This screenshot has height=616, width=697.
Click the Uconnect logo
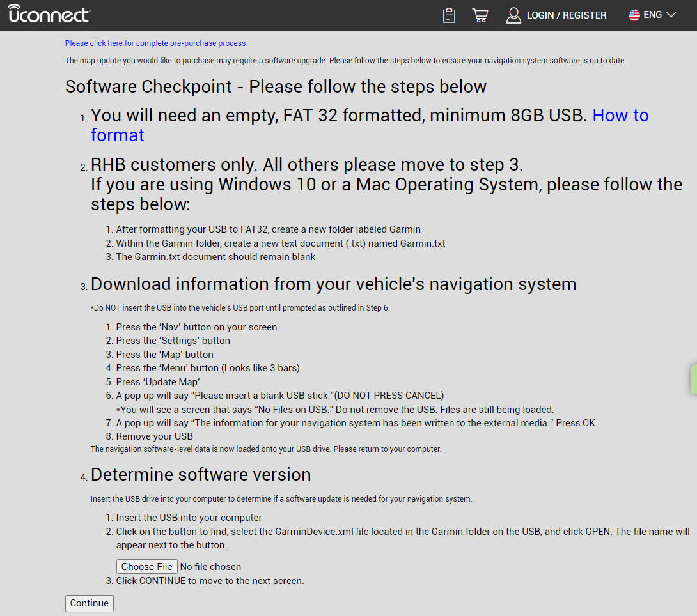point(49,14)
